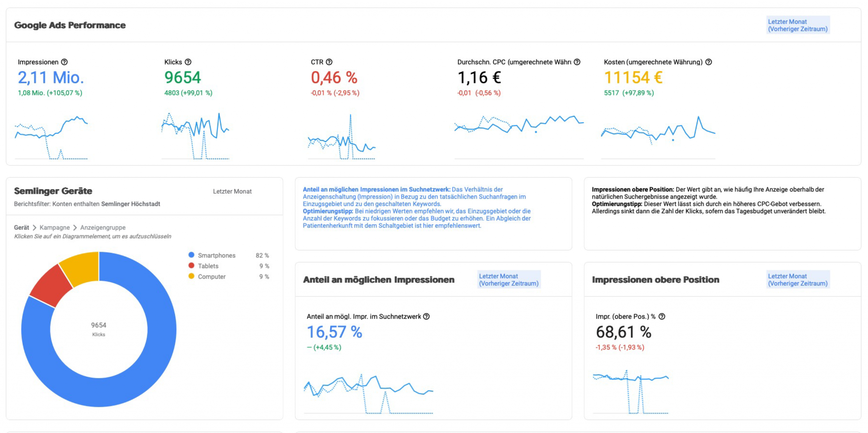Select the Gerät breadcrumb level
The image size is (868, 433).
pyautogui.click(x=21, y=228)
